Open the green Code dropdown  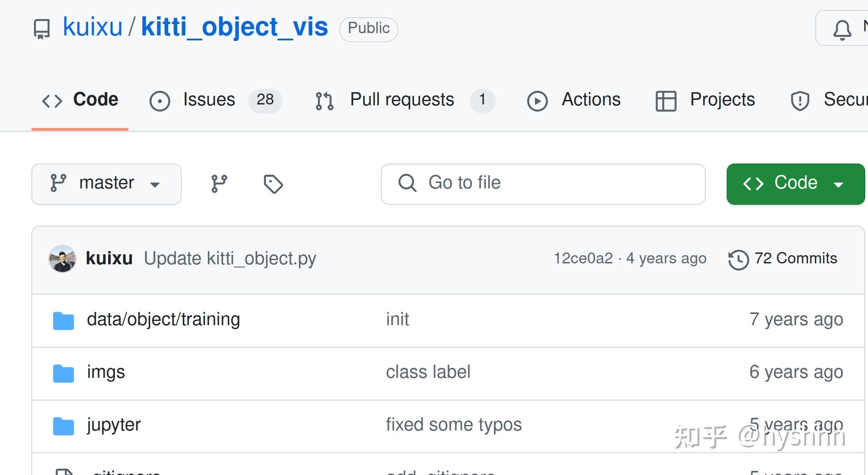click(795, 184)
